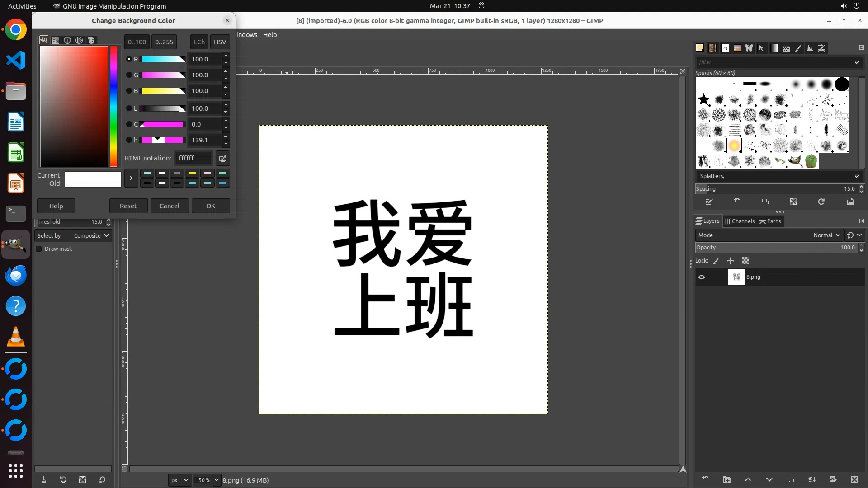Screen dimensions: 868x488
Task: Edit the selected brush
Action: click(x=709, y=202)
